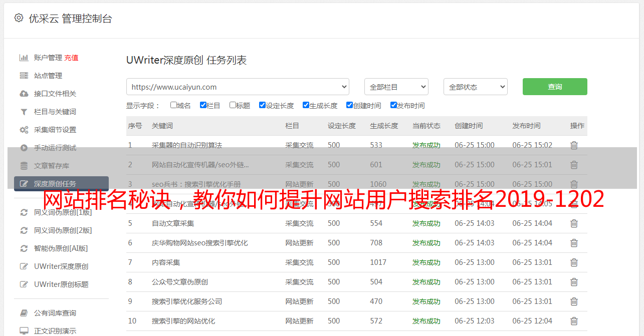Click the 生成长度 column header
The width and height of the screenshot is (644, 336).
pyautogui.click(x=384, y=126)
